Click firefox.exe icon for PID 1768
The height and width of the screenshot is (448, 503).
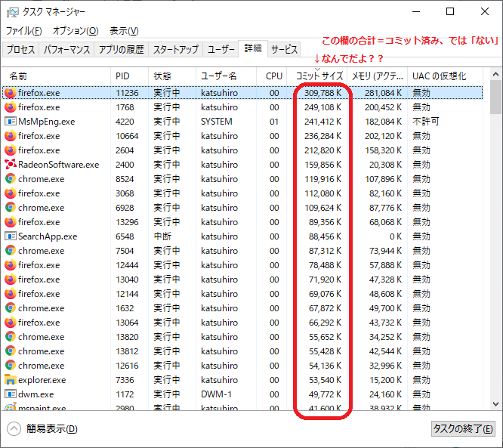click(11, 107)
